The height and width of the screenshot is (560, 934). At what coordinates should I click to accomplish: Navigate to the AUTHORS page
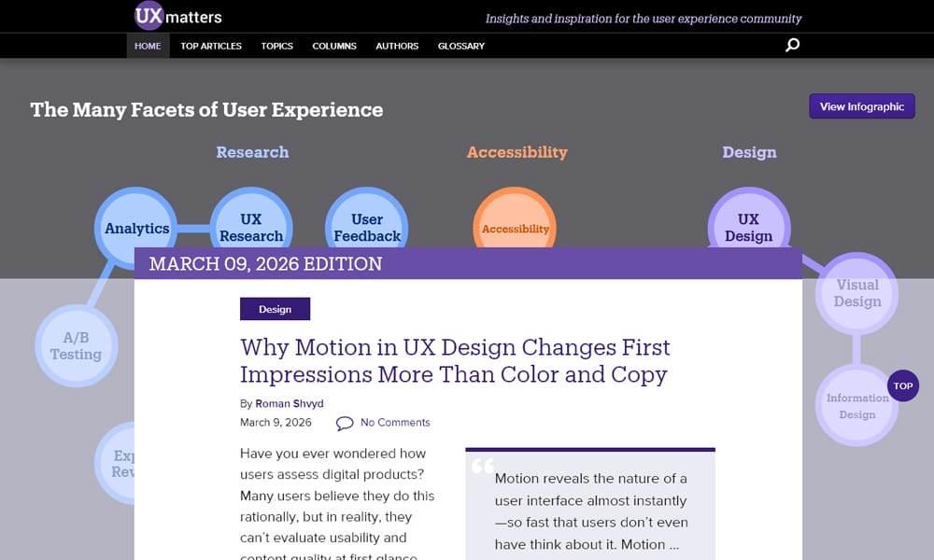pyautogui.click(x=396, y=46)
